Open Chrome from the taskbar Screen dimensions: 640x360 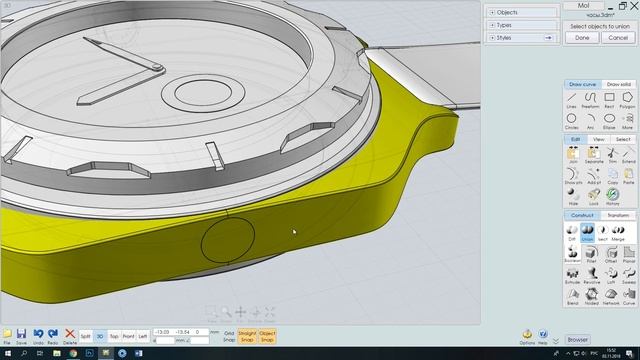(73, 353)
